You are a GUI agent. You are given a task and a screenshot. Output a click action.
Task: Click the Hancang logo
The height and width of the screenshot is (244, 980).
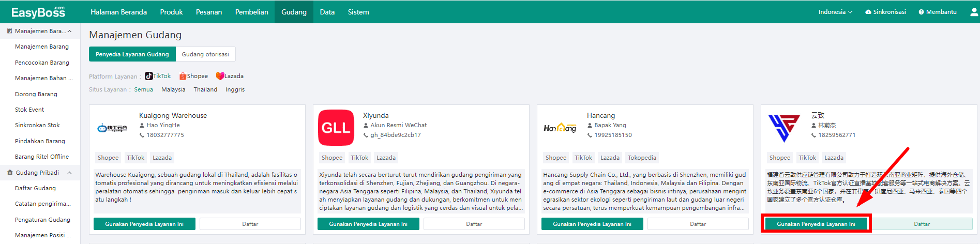(560, 128)
